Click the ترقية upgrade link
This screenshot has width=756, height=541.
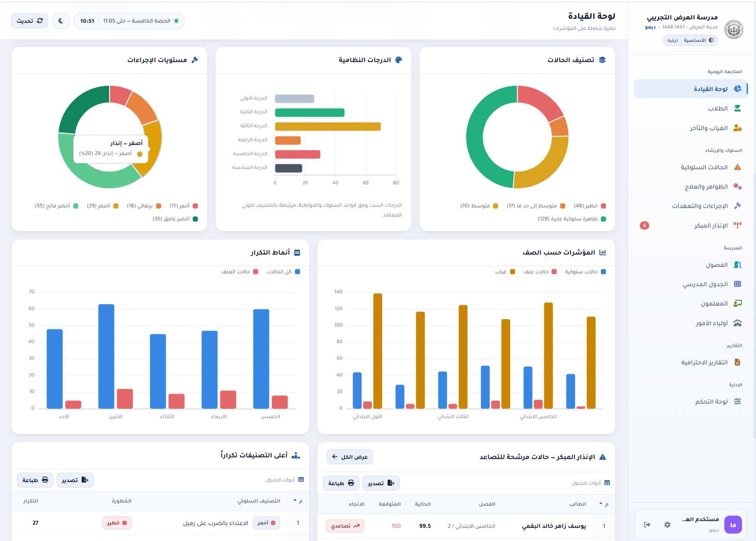(673, 40)
